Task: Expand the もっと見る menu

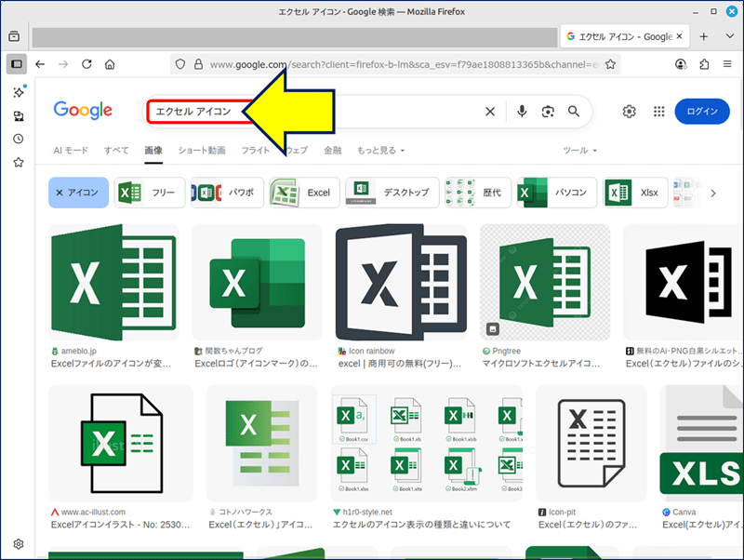Action: 380,151
